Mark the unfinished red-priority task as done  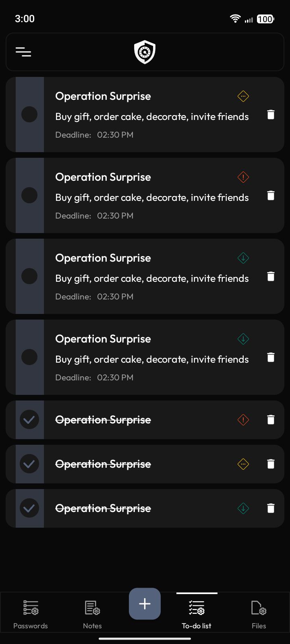pyautogui.click(x=29, y=196)
